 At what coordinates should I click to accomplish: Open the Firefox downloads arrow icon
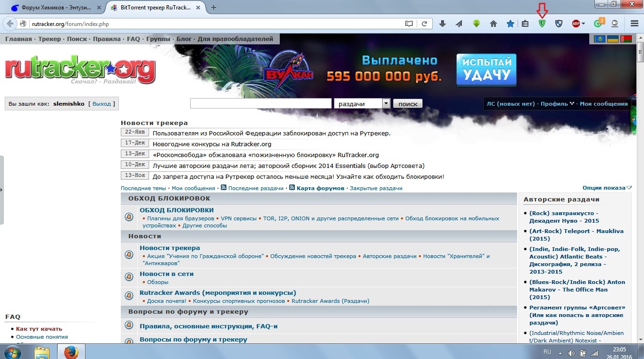[443, 24]
